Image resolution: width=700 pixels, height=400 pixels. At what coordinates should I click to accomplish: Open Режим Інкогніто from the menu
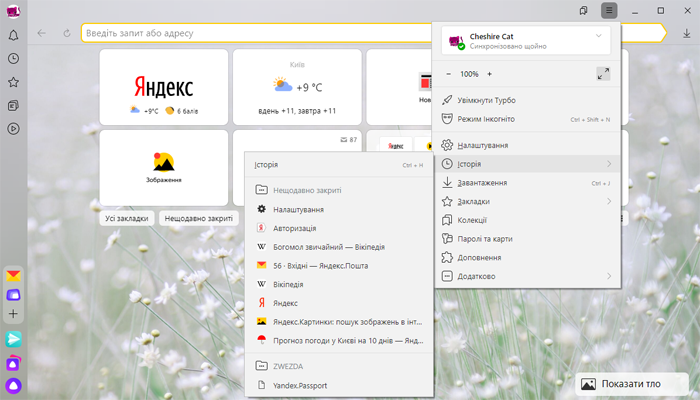[x=527, y=119]
